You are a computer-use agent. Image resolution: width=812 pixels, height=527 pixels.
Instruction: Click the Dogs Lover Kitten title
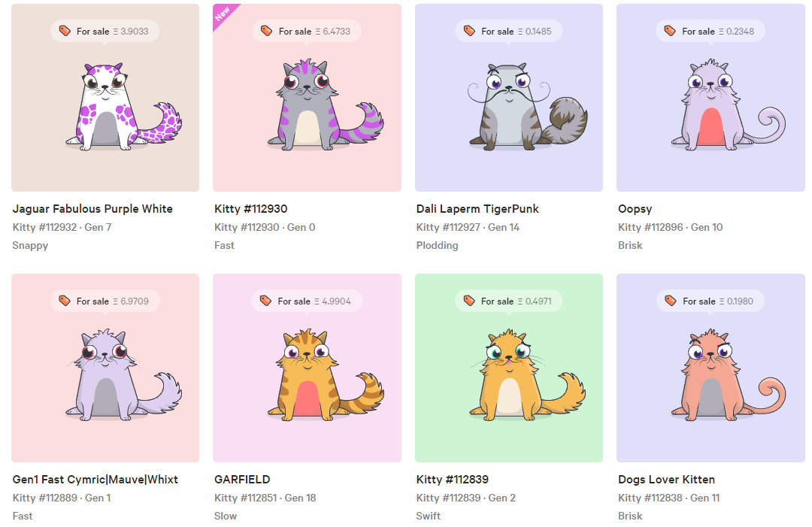666,480
